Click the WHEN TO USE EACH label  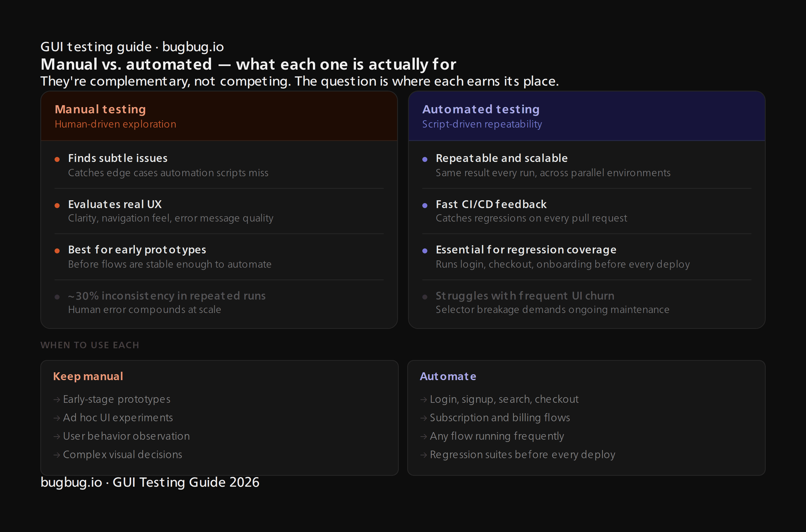[x=90, y=345]
